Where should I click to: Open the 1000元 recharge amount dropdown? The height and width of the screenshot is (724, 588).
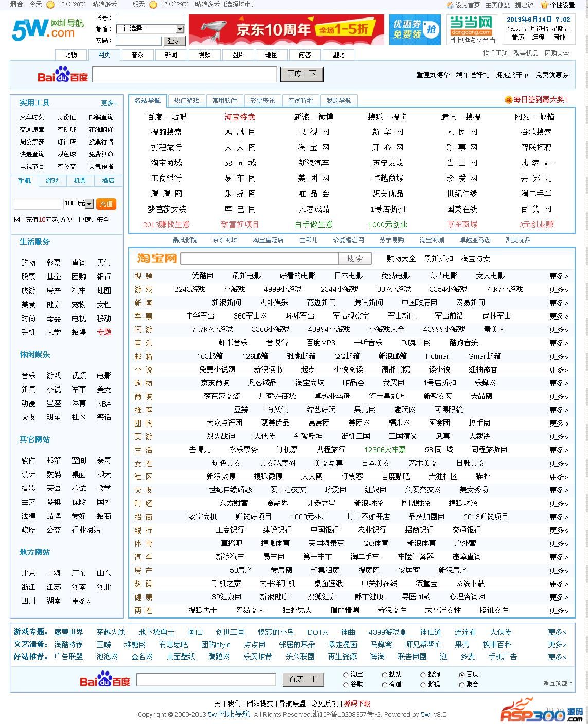[x=78, y=204]
